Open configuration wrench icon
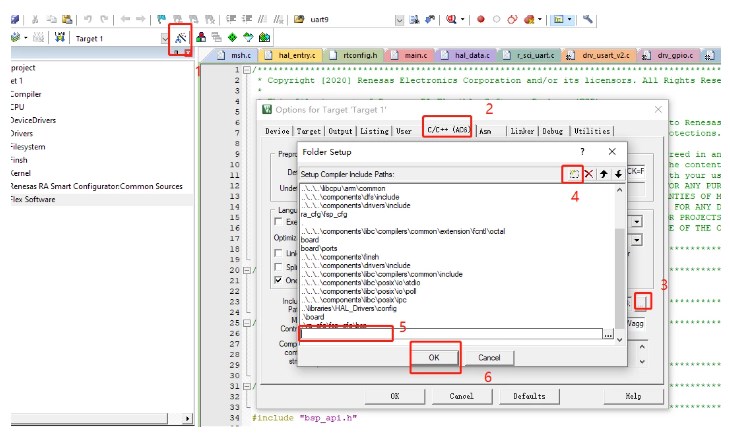 pyautogui.click(x=588, y=19)
